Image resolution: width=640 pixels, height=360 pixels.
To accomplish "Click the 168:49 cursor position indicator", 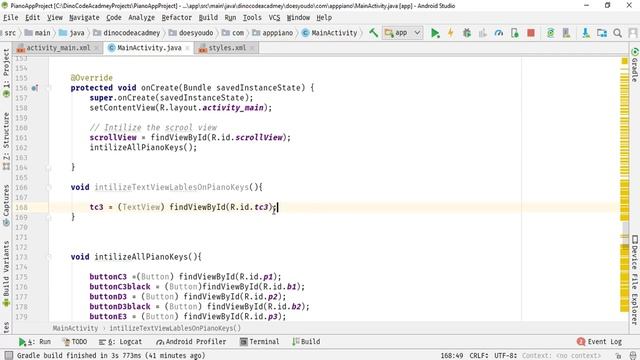I will tap(451, 356).
